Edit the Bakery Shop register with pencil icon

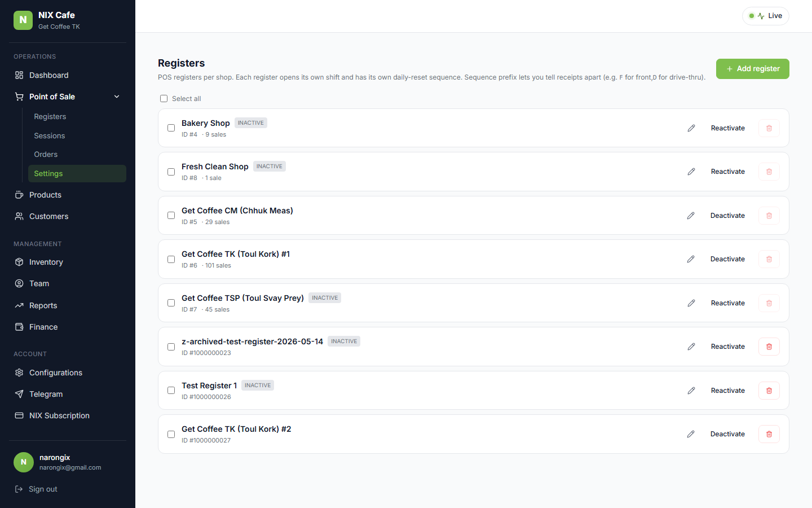pyautogui.click(x=691, y=128)
